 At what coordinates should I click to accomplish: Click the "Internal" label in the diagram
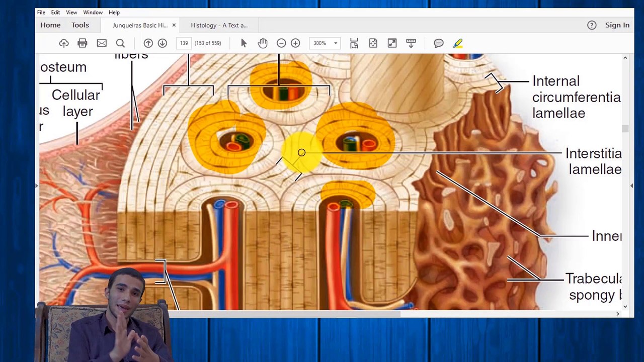556,81
